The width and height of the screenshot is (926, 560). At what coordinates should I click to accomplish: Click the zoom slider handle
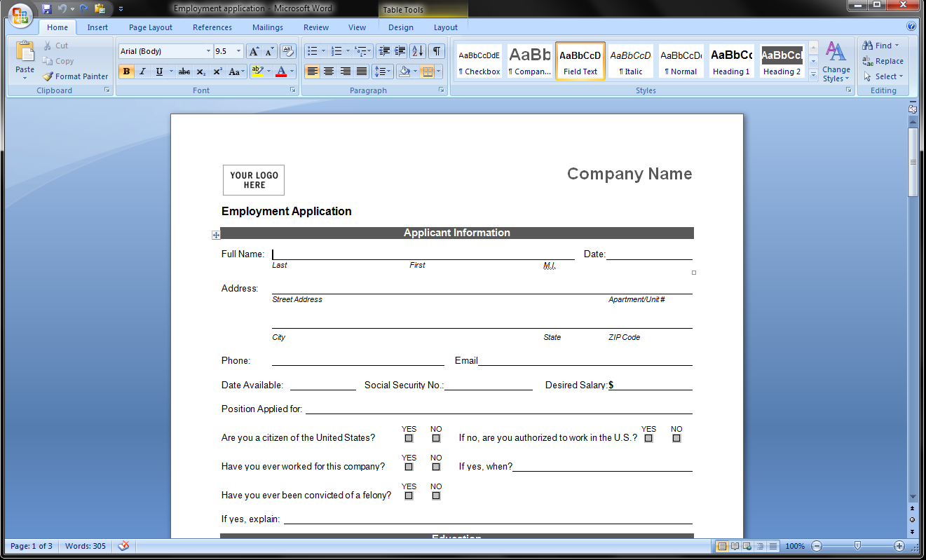click(857, 546)
